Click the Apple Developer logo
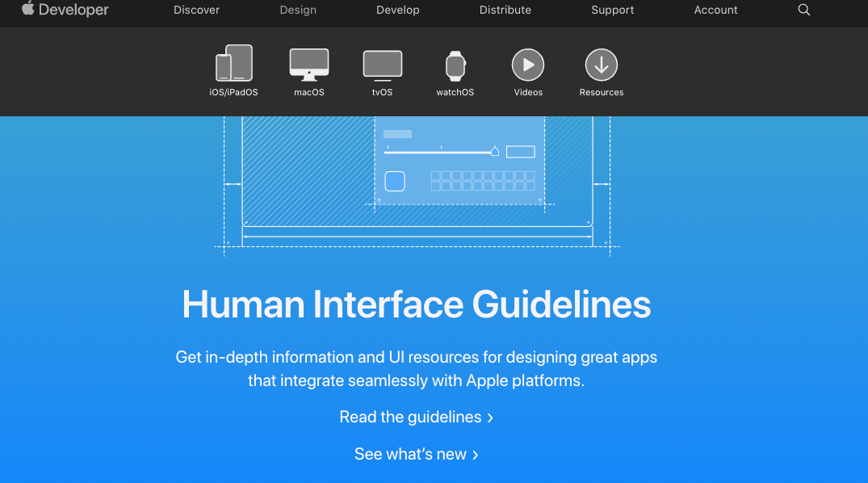Screen dimensions: 868x483 point(65,10)
